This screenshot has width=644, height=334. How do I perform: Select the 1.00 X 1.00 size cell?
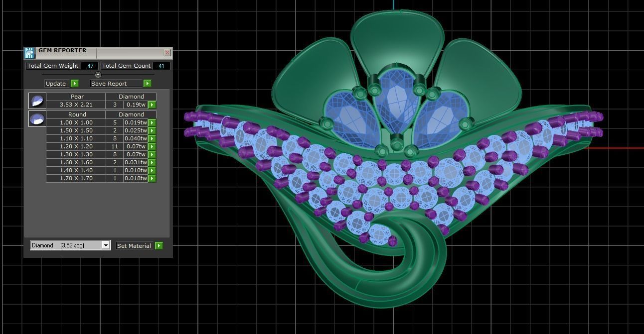[76, 122]
